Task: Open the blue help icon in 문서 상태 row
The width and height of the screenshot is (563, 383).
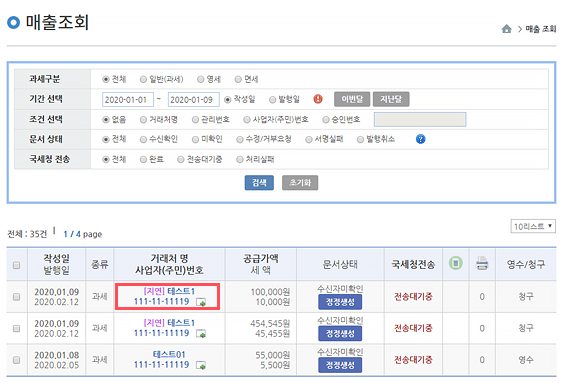Action: pyautogui.click(x=420, y=139)
